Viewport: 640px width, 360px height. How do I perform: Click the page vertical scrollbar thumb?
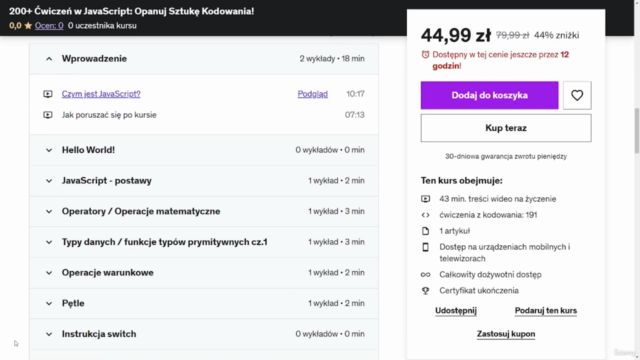(637, 131)
